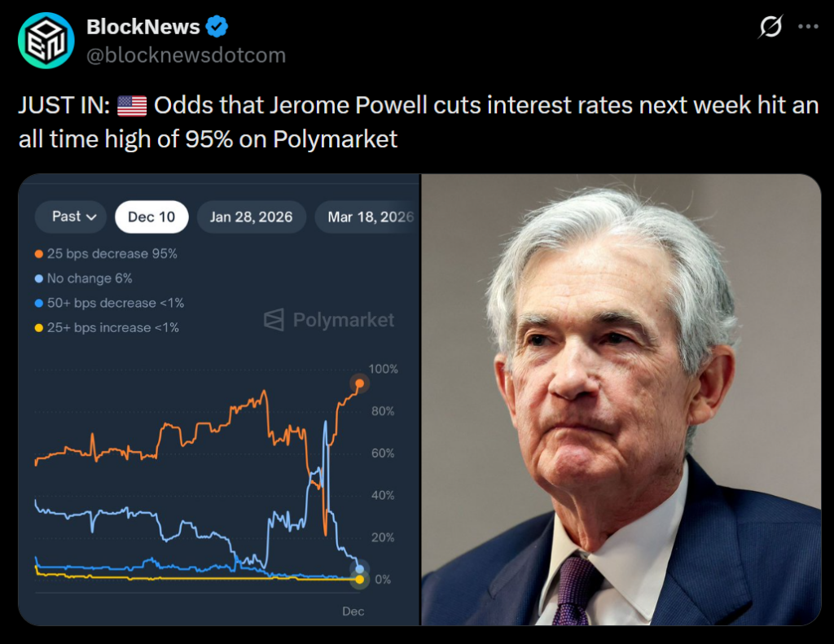Click the @blocknewsdotcom handle

tap(187, 55)
